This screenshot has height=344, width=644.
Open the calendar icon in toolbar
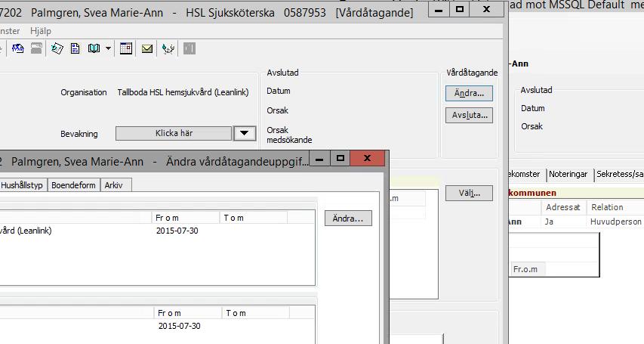pyautogui.click(x=126, y=48)
